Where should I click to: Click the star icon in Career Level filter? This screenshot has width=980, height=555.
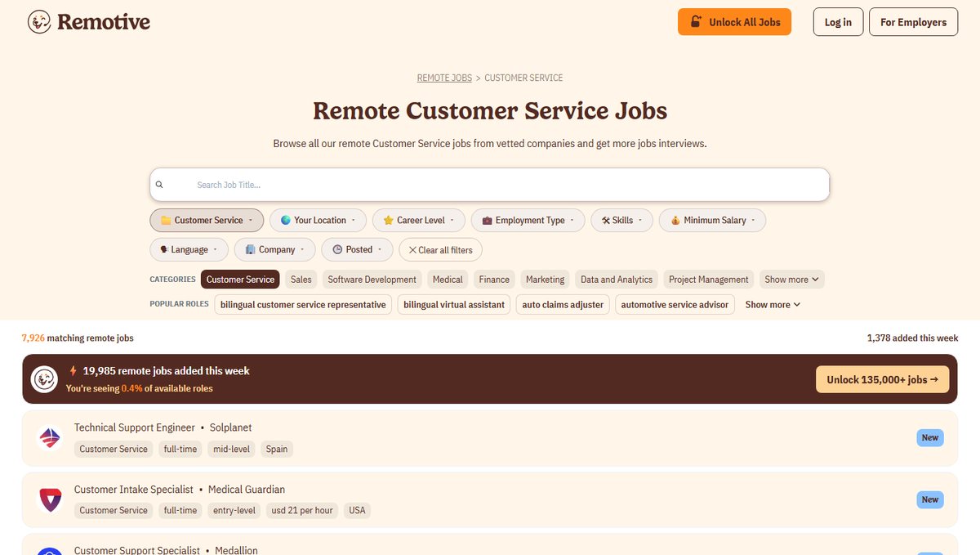pyautogui.click(x=389, y=221)
